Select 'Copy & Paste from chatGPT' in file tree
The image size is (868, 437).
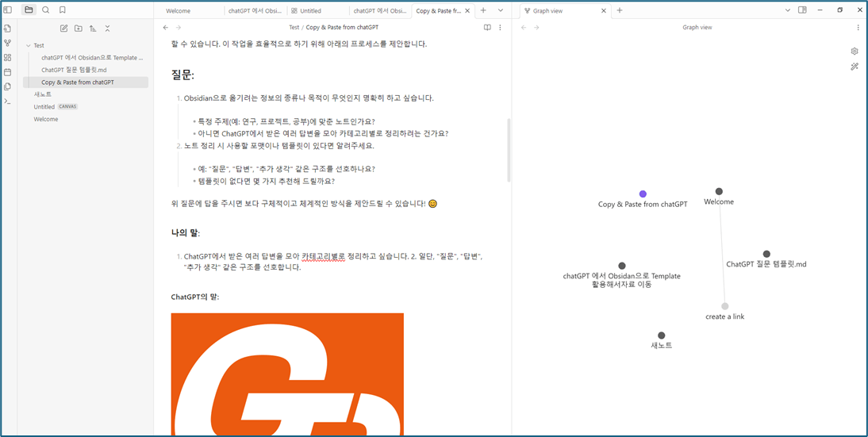pyautogui.click(x=86, y=82)
